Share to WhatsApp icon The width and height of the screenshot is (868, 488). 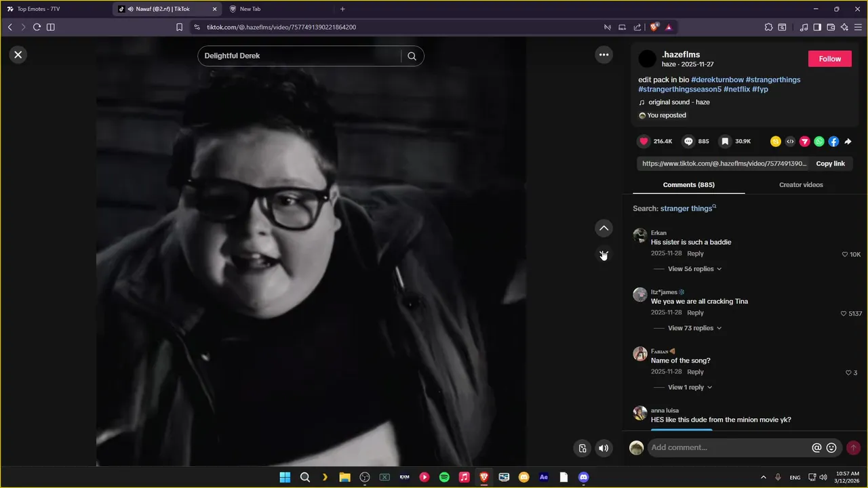pos(819,142)
